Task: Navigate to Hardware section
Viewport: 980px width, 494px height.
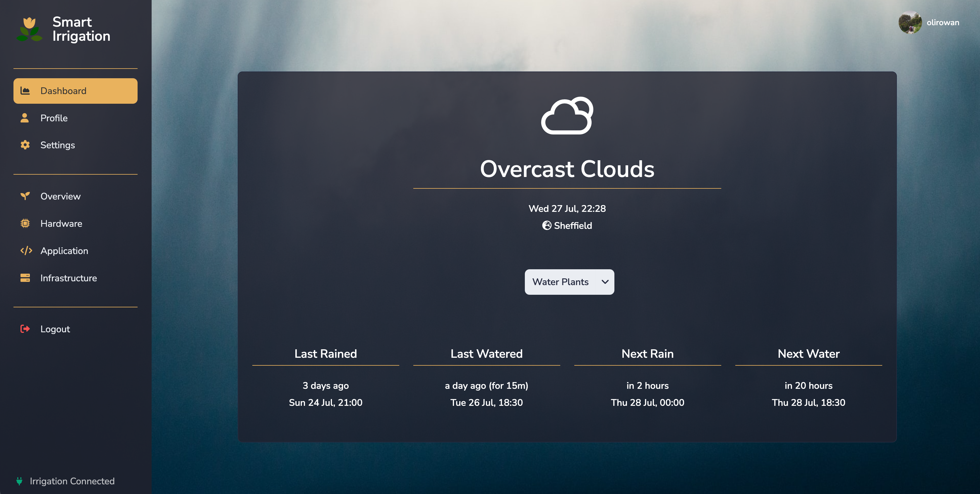Action: pyautogui.click(x=75, y=223)
